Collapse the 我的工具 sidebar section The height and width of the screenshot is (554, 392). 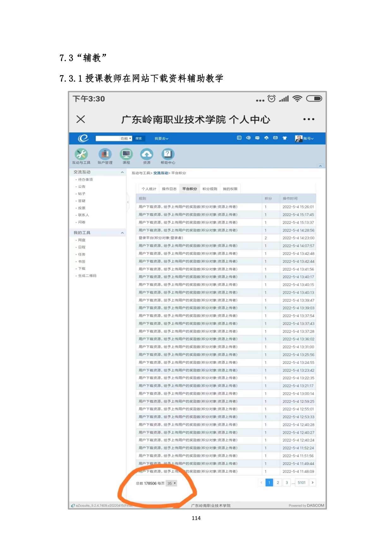[x=122, y=233]
